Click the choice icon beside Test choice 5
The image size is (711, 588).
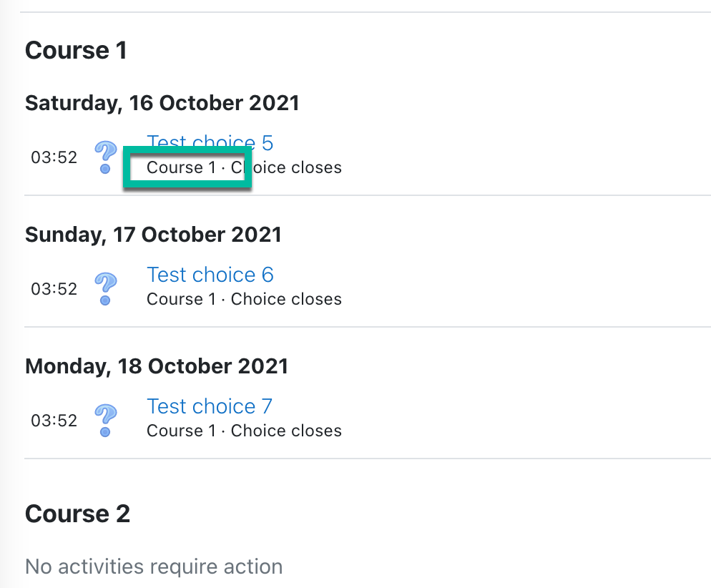tap(106, 157)
